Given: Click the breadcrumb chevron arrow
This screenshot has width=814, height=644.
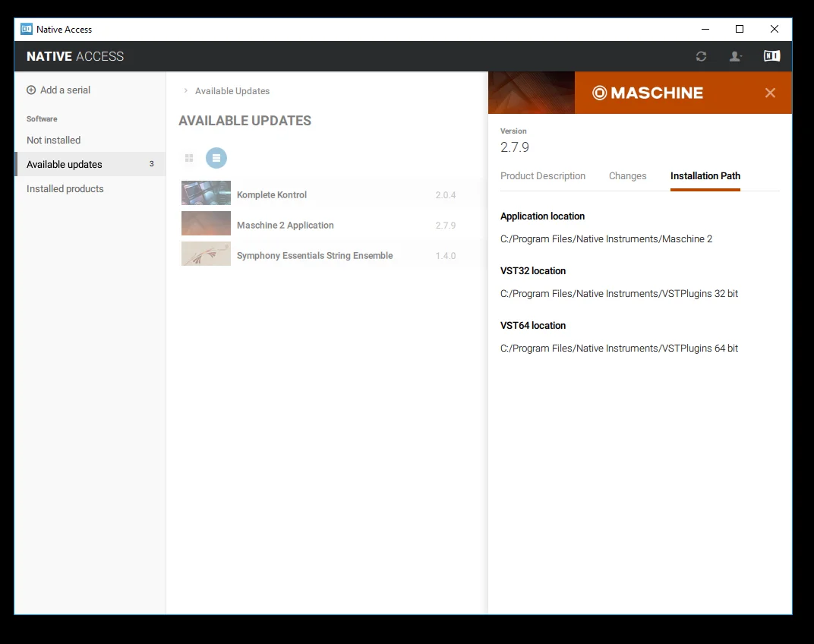Looking at the screenshot, I should coord(185,91).
